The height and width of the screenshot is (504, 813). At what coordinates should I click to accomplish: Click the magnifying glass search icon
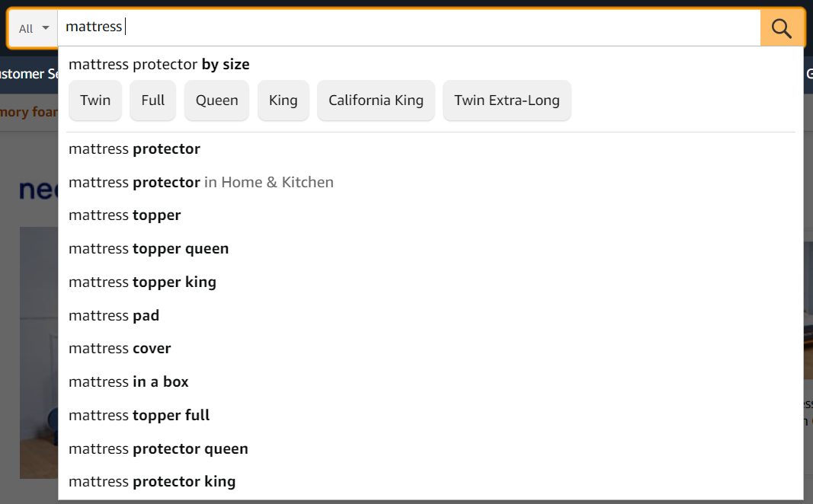pyautogui.click(x=782, y=28)
